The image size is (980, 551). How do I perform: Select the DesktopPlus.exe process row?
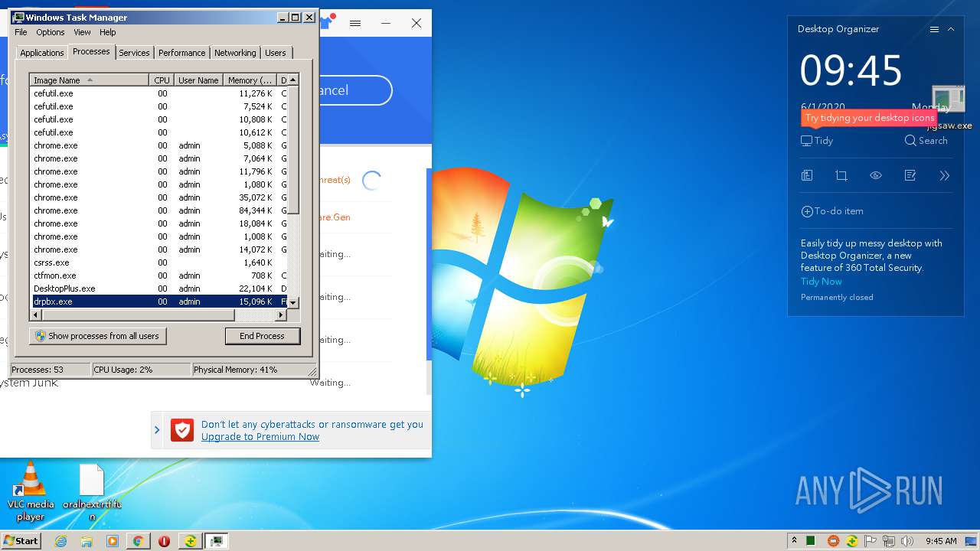[159, 289]
